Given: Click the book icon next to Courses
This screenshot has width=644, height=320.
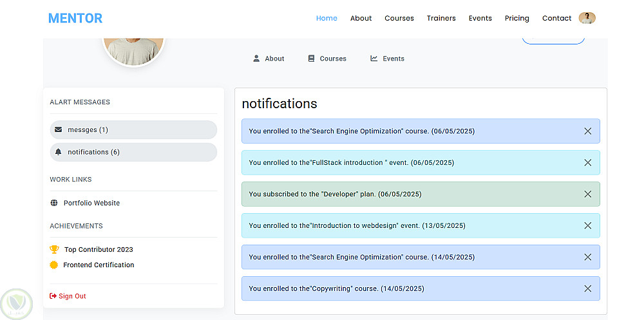Looking at the screenshot, I should pyautogui.click(x=312, y=59).
